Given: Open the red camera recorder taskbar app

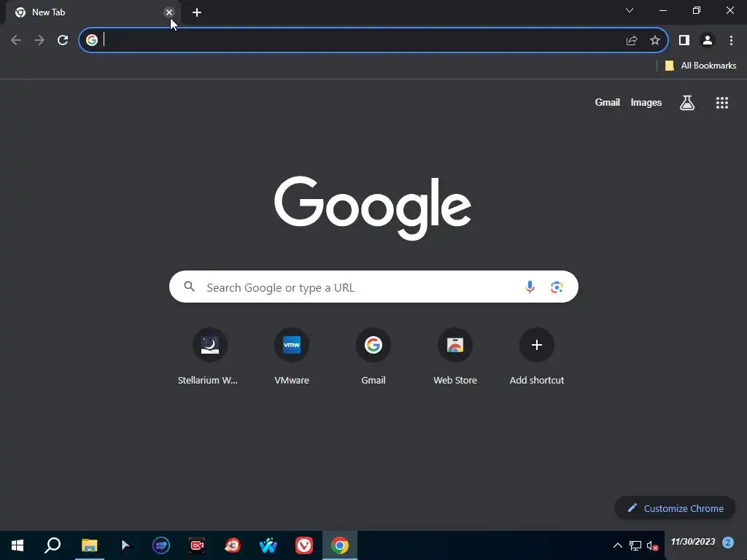Looking at the screenshot, I should coord(197,545).
